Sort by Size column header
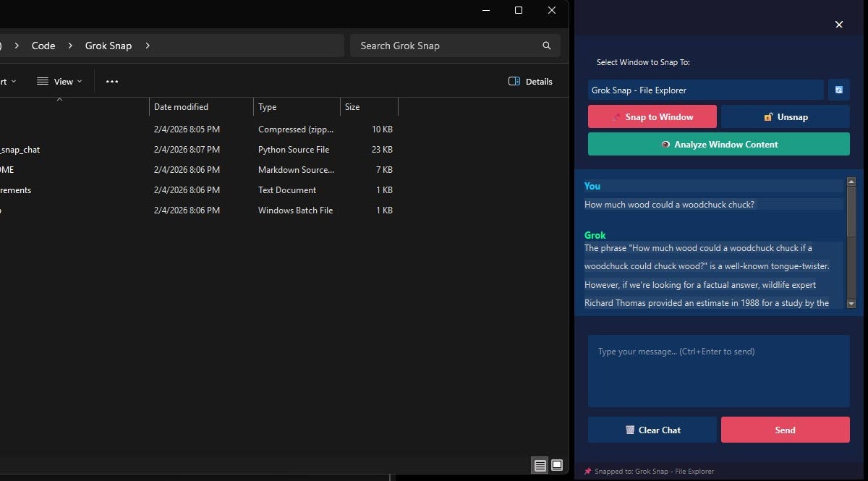Image resolution: width=868 pixels, height=481 pixels. pos(369,107)
